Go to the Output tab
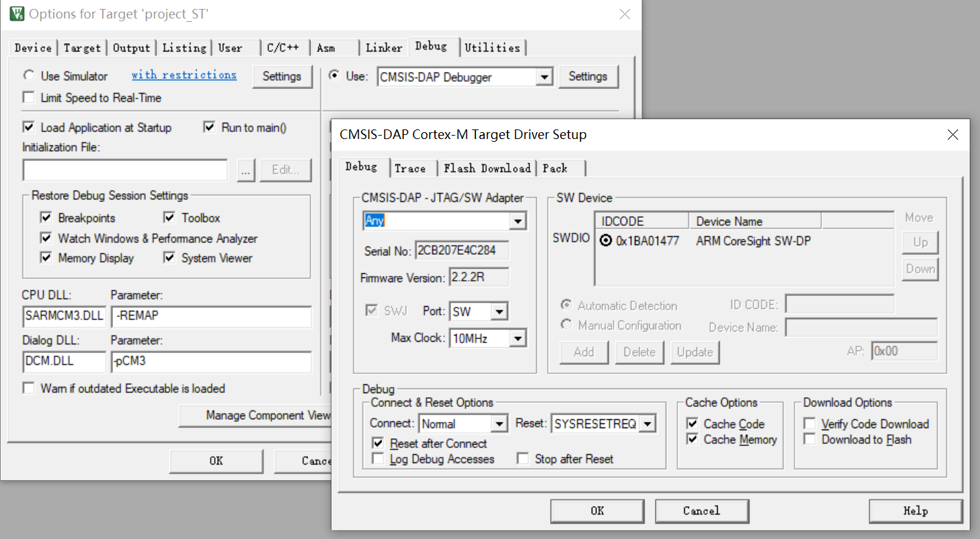This screenshot has height=539, width=980. [x=131, y=48]
